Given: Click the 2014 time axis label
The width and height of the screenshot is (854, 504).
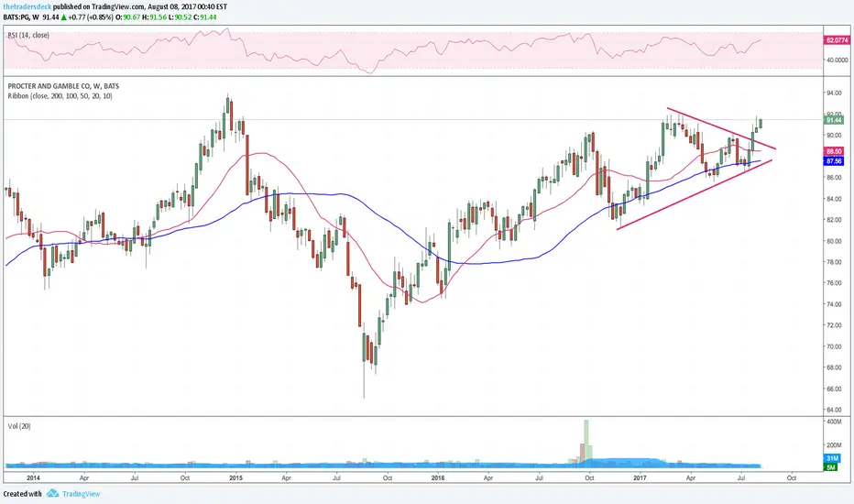Looking at the screenshot, I should (33, 477).
